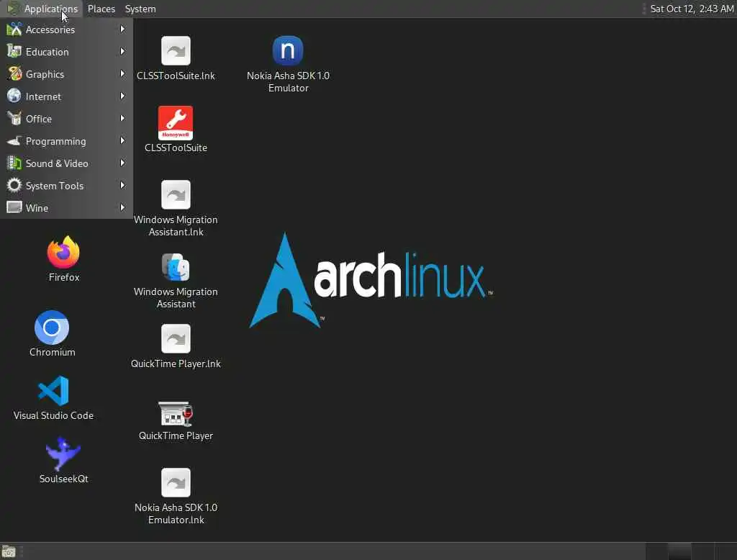Expand the Internet submenu arrow
Viewport: 737px width, 560px height.
pyautogui.click(x=122, y=96)
